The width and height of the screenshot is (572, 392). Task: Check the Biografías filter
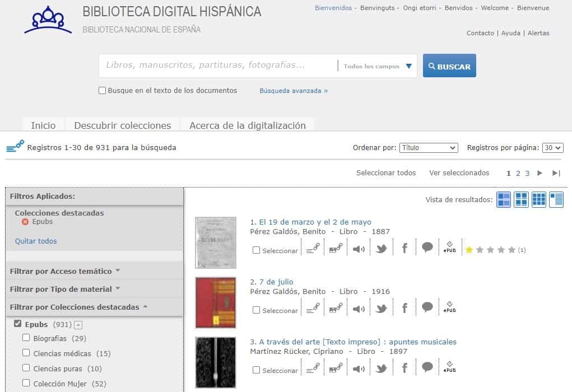click(x=26, y=338)
